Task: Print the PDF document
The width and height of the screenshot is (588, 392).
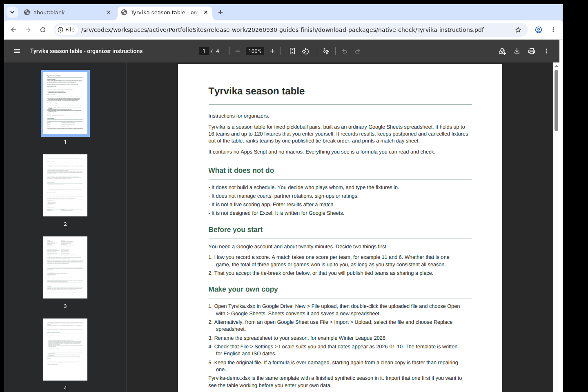Action: tap(532, 51)
